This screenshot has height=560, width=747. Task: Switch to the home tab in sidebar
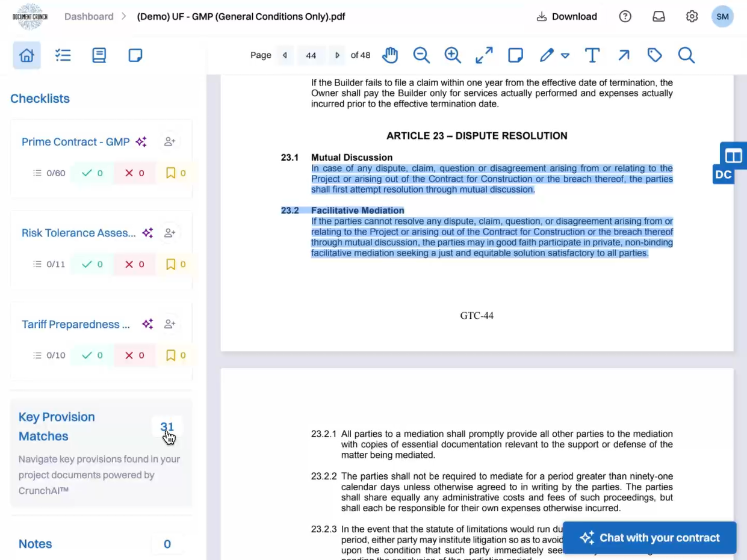click(x=26, y=55)
